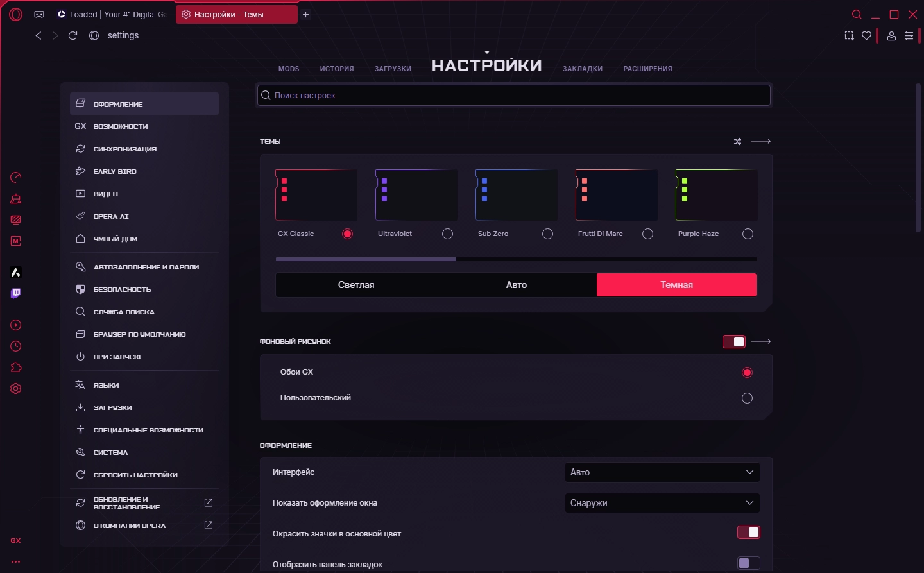Select the Sub Zero theme radio button
This screenshot has width=924, height=573.
(x=548, y=234)
